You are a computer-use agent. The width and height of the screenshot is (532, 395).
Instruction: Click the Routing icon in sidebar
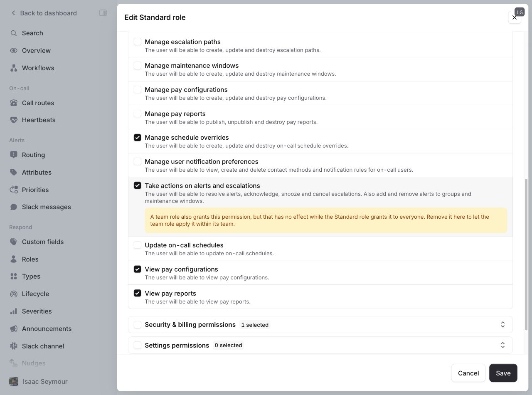[x=14, y=155]
